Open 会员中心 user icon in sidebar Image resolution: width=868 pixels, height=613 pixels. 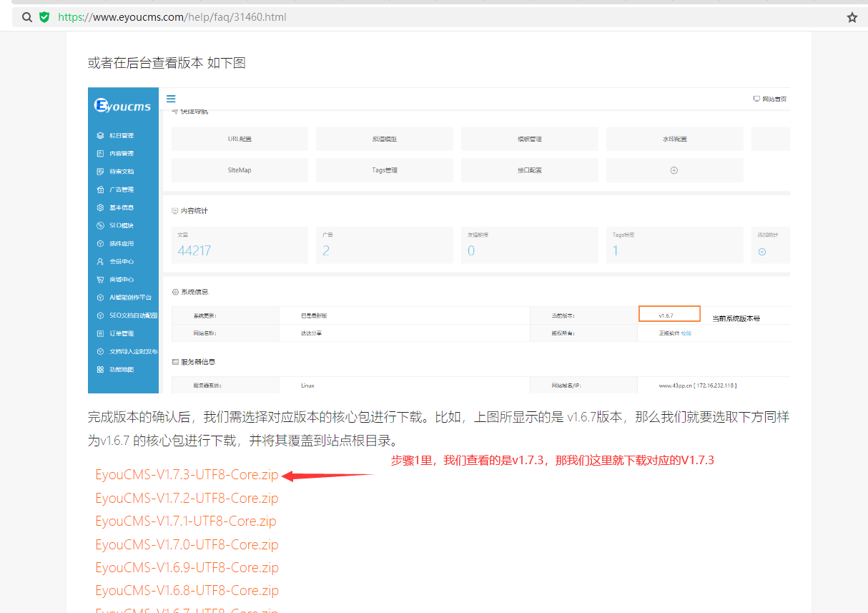click(101, 262)
